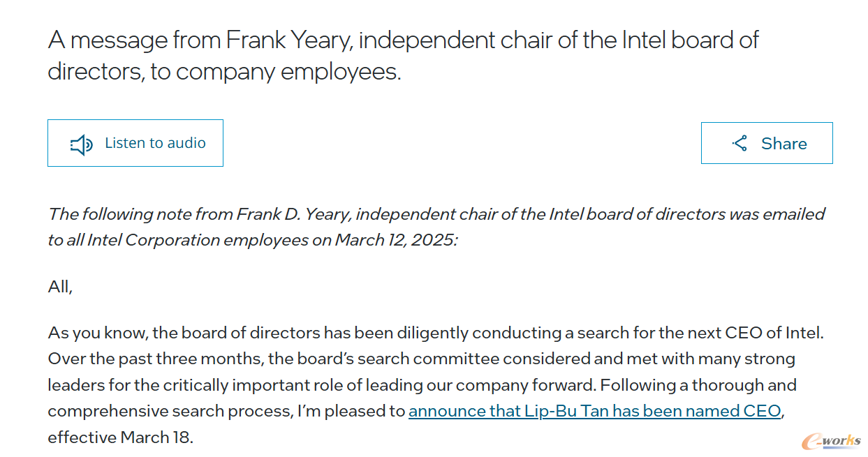
Task: Click the text 'effective March 18'
Action: (118, 437)
